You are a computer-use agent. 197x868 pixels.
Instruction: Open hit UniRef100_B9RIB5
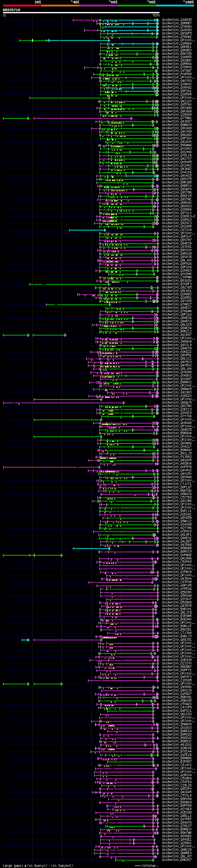click(x=177, y=182)
